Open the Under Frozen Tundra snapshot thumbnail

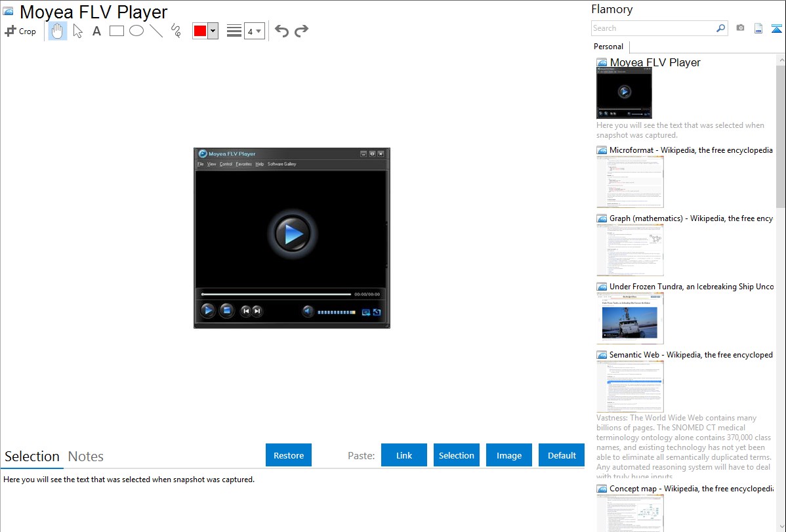(x=630, y=318)
